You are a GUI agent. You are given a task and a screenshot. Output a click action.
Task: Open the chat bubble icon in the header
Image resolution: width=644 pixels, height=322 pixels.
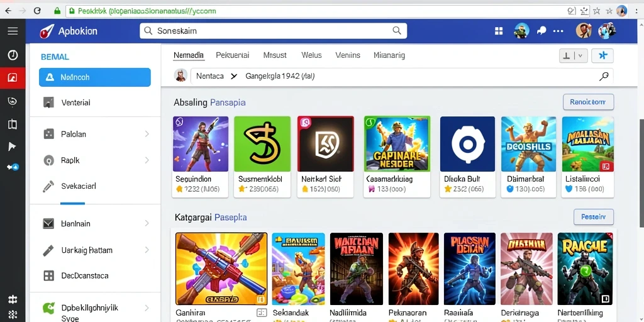[x=541, y=30]
